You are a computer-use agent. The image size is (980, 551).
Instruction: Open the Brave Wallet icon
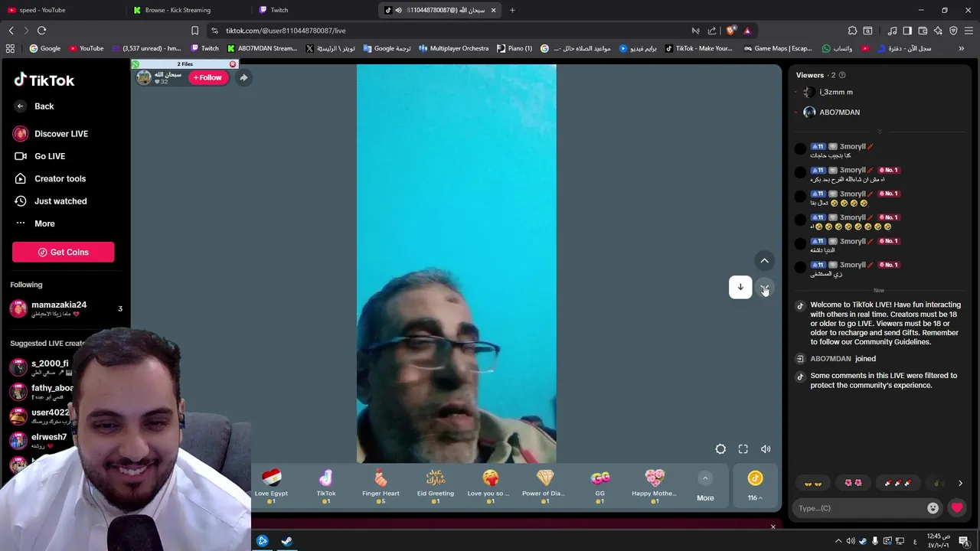(923, 31)
